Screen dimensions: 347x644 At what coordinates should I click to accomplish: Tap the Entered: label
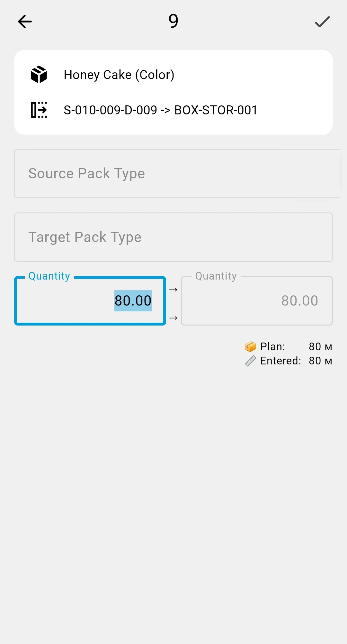click(281, 361)
